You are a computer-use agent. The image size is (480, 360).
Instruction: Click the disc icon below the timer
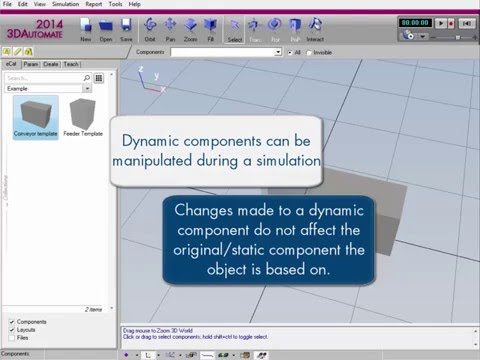408,35
